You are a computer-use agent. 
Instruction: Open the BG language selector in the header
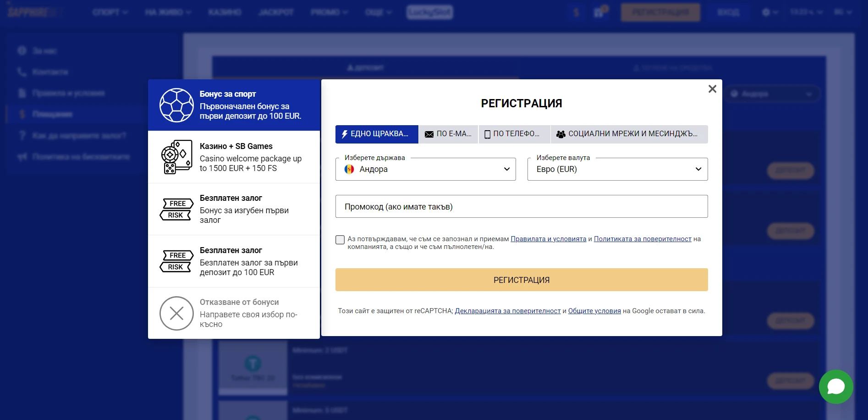tap(843, 12)
